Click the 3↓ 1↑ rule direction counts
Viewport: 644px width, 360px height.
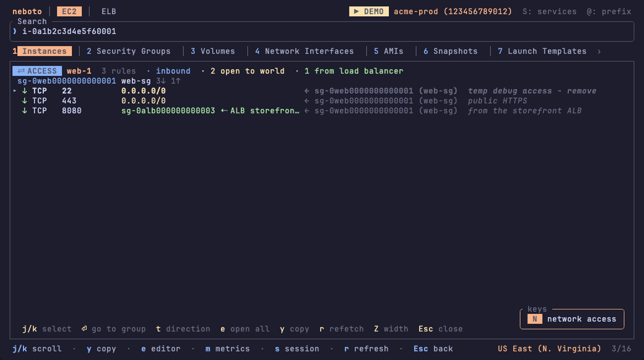[x=168, y=81]
